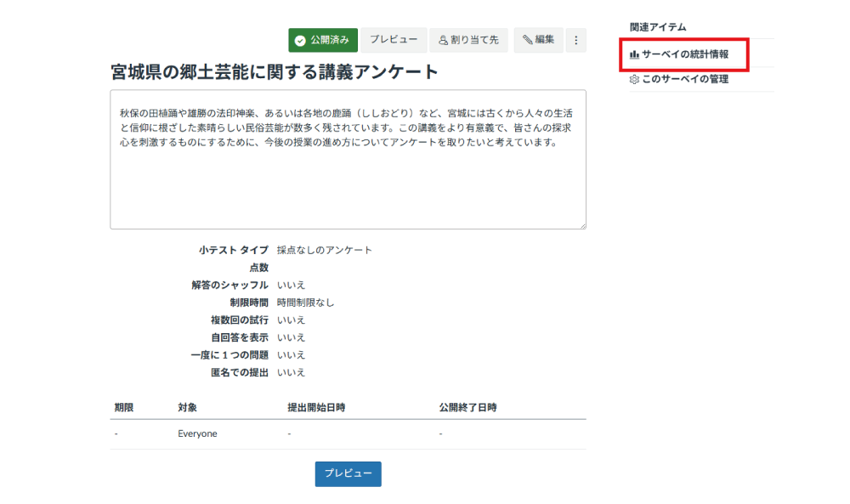Select the top プレビュー option
This screenshot has width=850, height=504.
click(x=394, y=40)
